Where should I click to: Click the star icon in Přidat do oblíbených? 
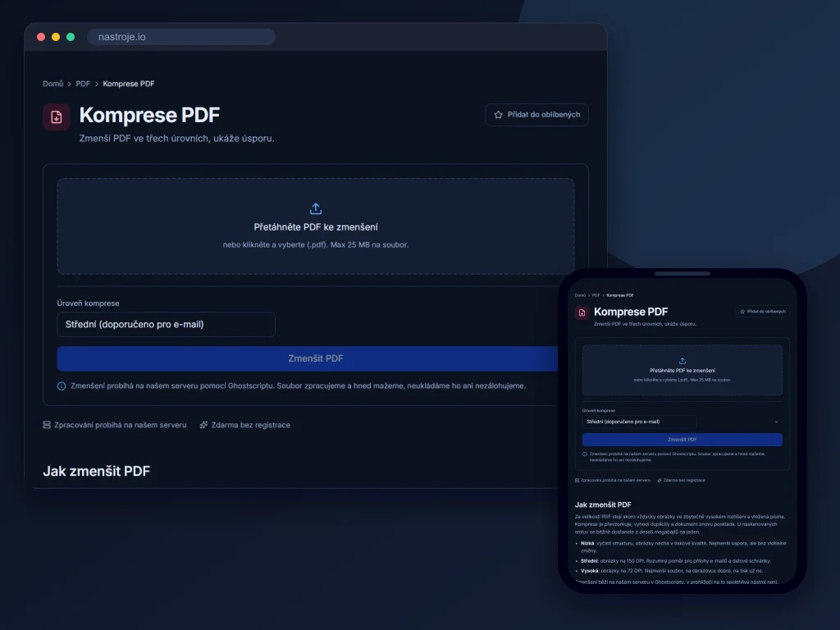[x=498, y=115]
